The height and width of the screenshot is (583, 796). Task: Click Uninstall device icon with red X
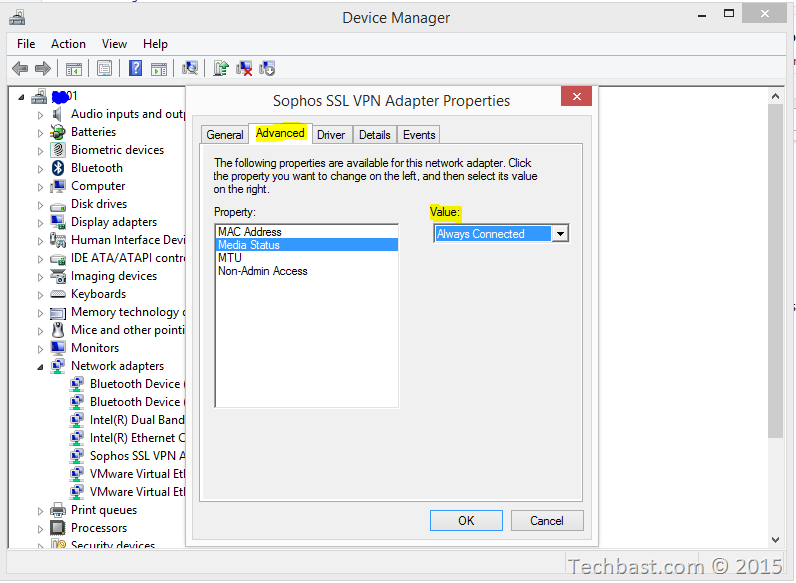[x=244, y=68]
